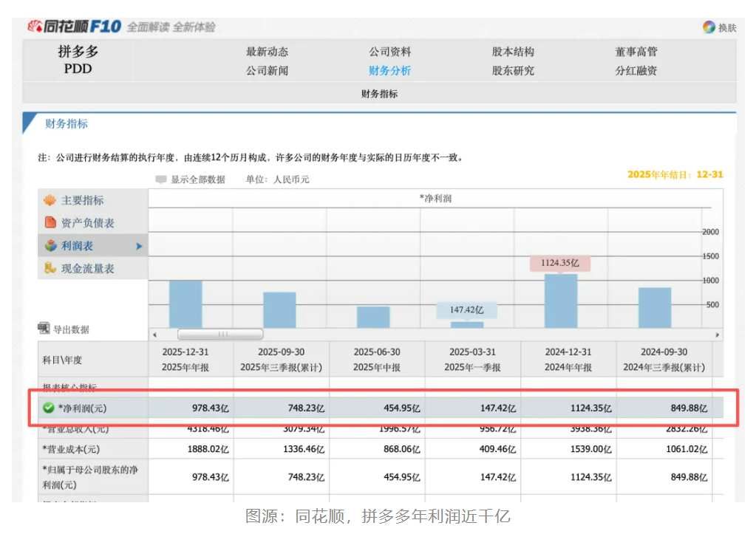The width and height of the screenshot is (756, 534).
Task: Click the 2025年年报 column header
Action: 185,360
